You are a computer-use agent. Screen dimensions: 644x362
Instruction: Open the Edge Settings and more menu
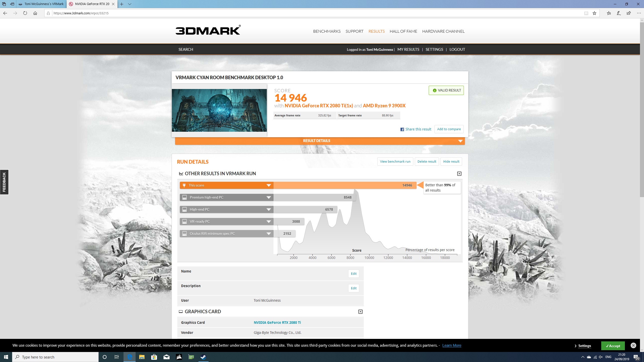639,13
